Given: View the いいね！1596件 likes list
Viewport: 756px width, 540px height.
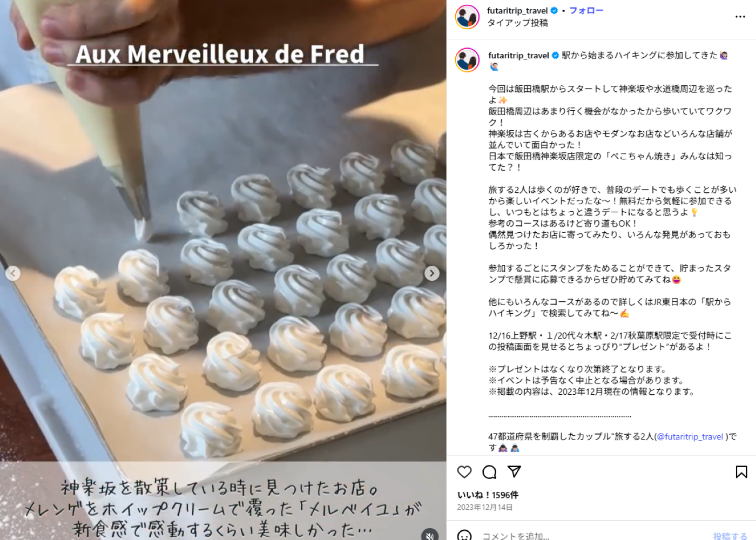Looking at the screenshot, I should pyautogui.click(x=488, y=495).
